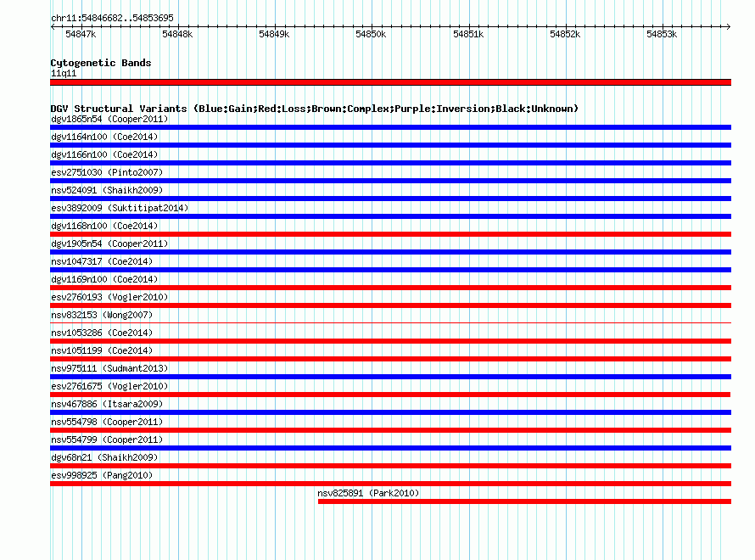
Task: Click the 54852k ruler tick label
Action: (x=565, y=34)
